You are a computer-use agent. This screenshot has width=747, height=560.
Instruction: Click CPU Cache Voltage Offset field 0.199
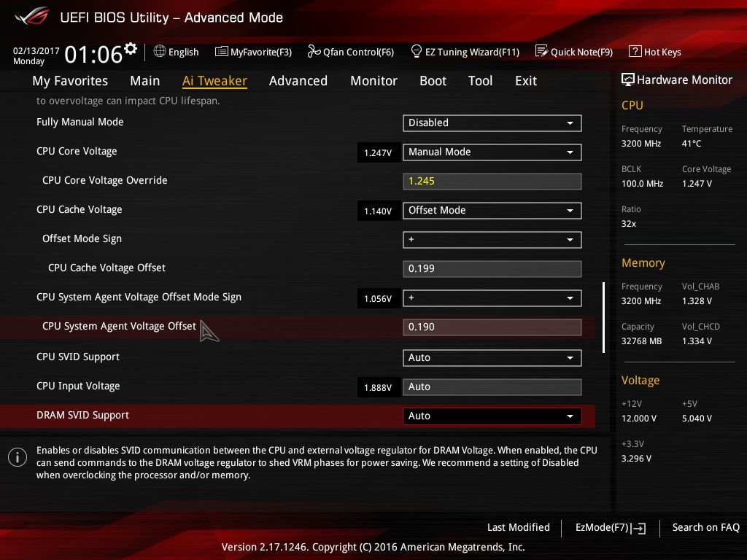(x=492, y=268)
